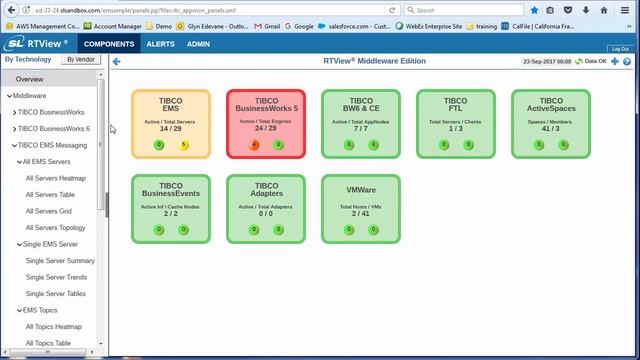Open All Topics Heatmap
Screen dimensions: 640x360
pos(53,327)
